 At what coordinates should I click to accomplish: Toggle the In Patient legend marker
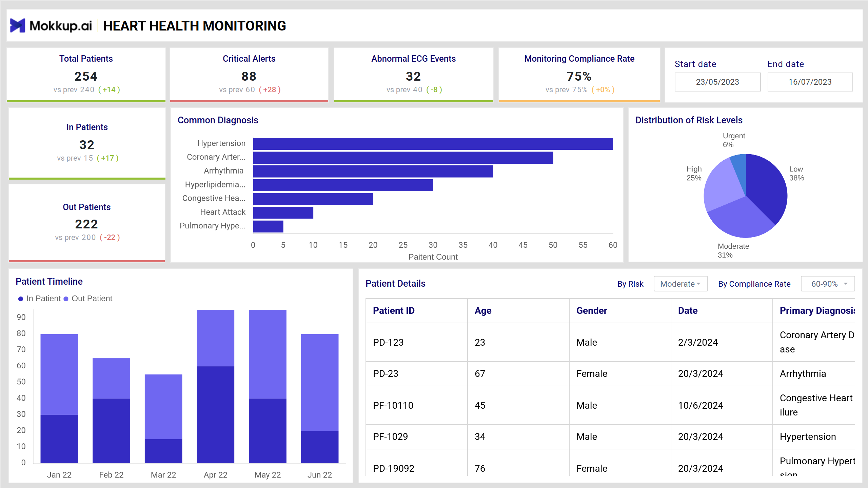click(x=21, y=299)
